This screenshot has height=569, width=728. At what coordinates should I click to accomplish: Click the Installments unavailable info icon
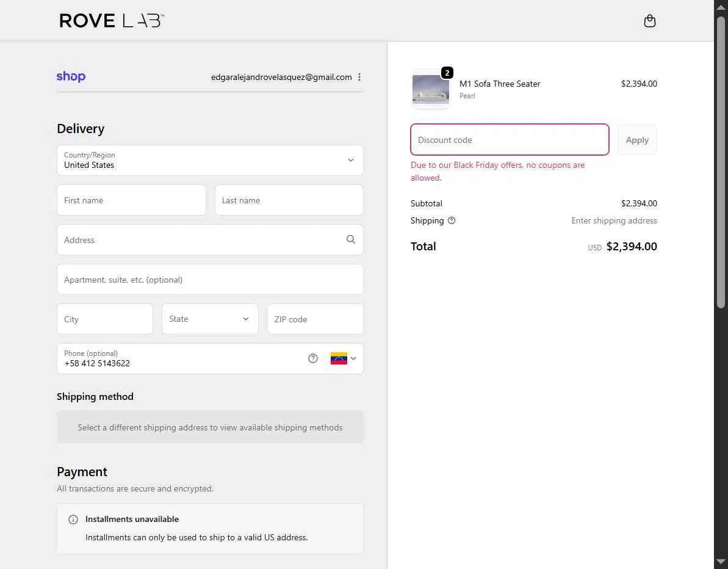tap(73, 520)
